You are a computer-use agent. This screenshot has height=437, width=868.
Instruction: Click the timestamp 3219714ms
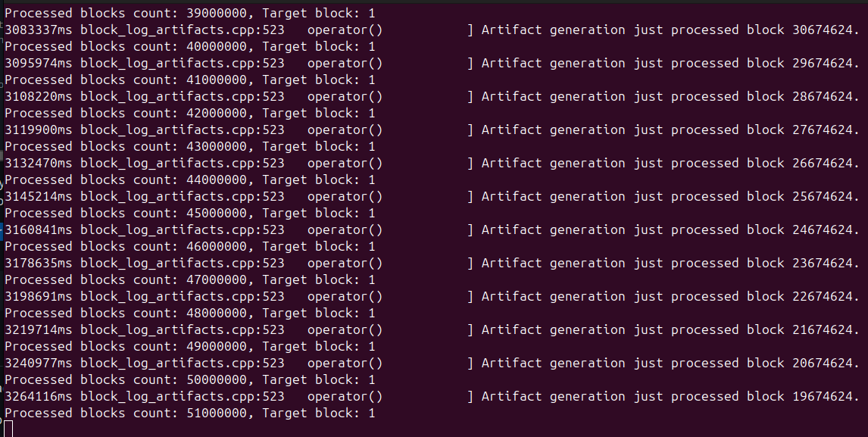(38, 330)
